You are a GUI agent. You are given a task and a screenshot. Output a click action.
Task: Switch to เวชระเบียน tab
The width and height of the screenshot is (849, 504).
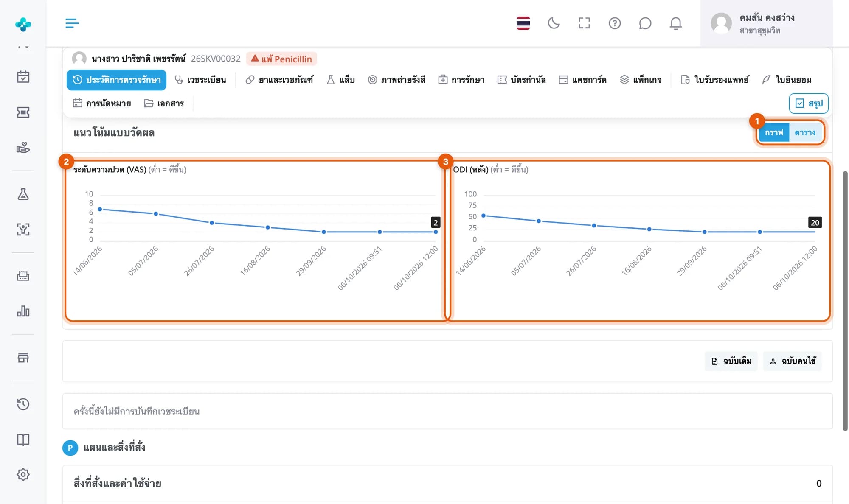click(x=200, y=80)
